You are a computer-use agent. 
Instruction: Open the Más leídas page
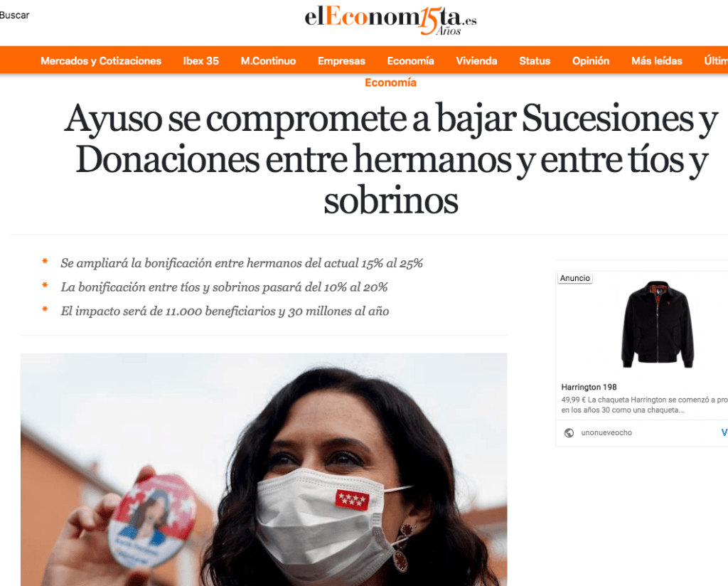point(656,61)
